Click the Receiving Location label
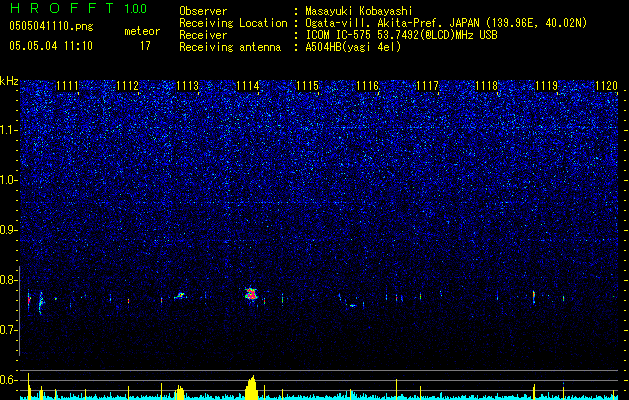Screen dimensions: 629x400 [233, 23]
